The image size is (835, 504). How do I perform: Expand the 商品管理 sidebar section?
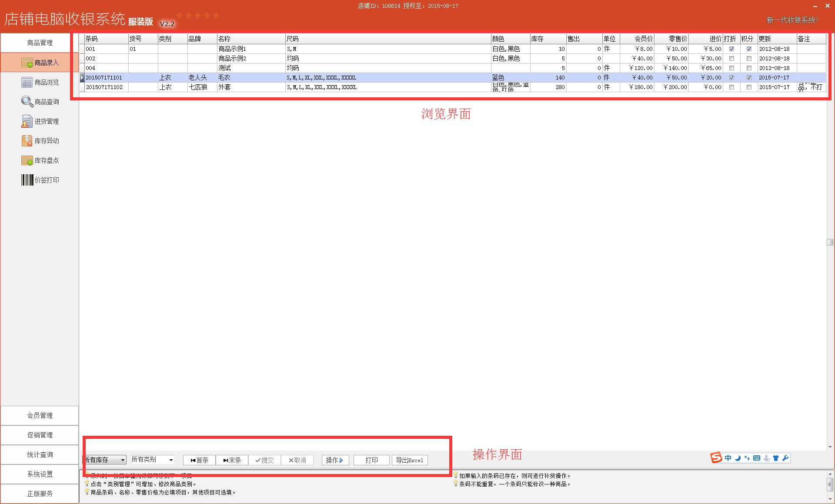[40, 43]
